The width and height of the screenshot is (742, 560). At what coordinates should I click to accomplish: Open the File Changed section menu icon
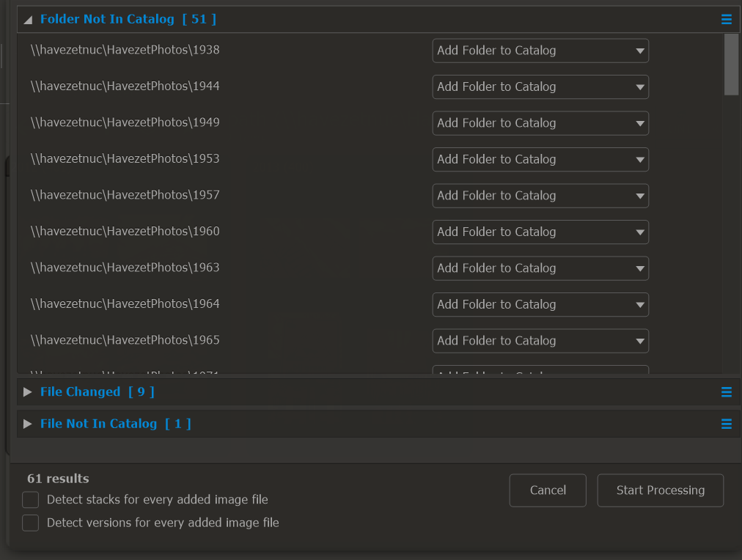click(x=727, y=392)
